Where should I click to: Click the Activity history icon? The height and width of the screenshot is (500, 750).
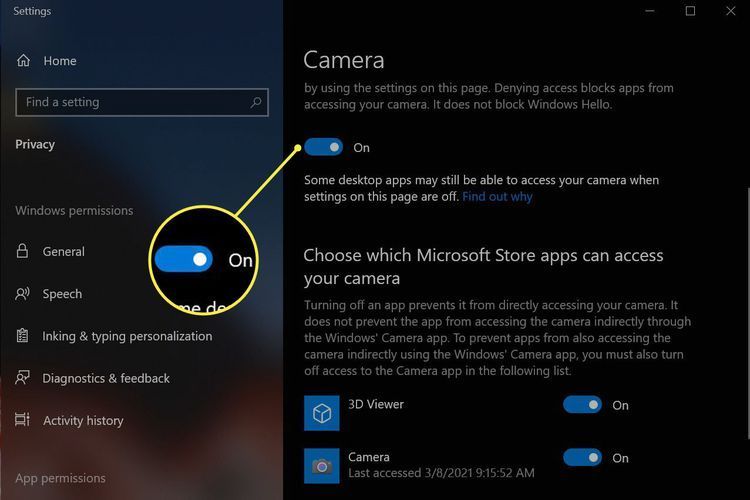point(23,421)
